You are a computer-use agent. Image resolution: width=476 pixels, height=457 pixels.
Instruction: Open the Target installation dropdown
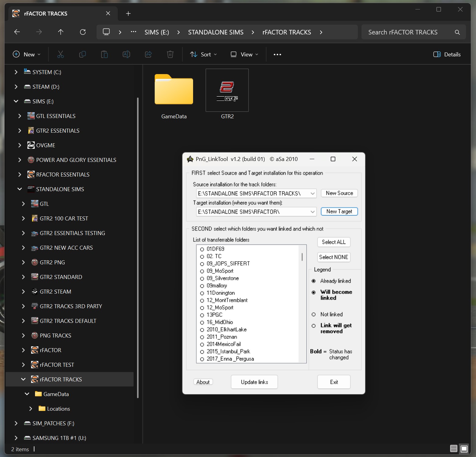312,212
